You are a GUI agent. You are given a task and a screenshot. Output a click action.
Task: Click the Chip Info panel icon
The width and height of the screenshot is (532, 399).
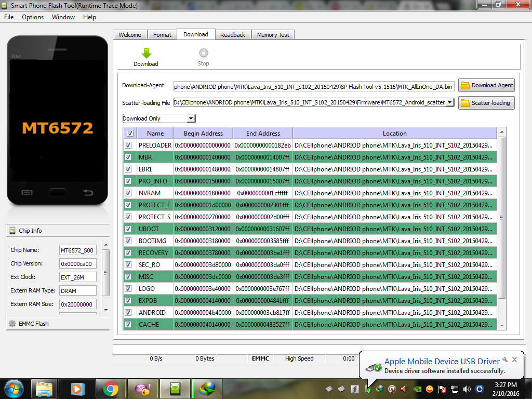coord(12,231)
